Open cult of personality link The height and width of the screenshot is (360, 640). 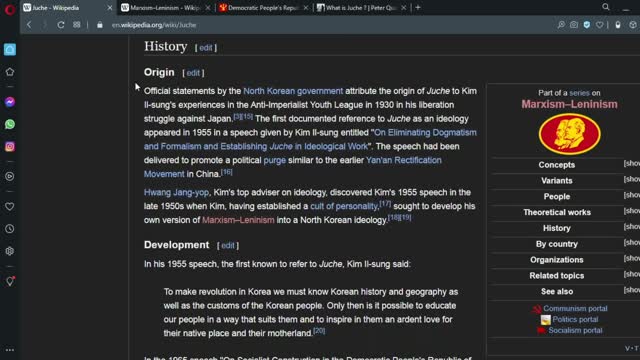pos(344,206)
